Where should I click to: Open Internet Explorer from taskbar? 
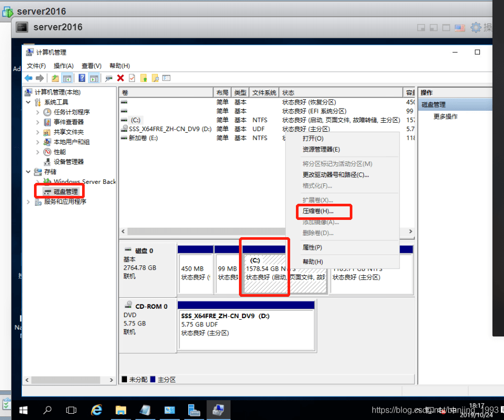tap(97, 410)
